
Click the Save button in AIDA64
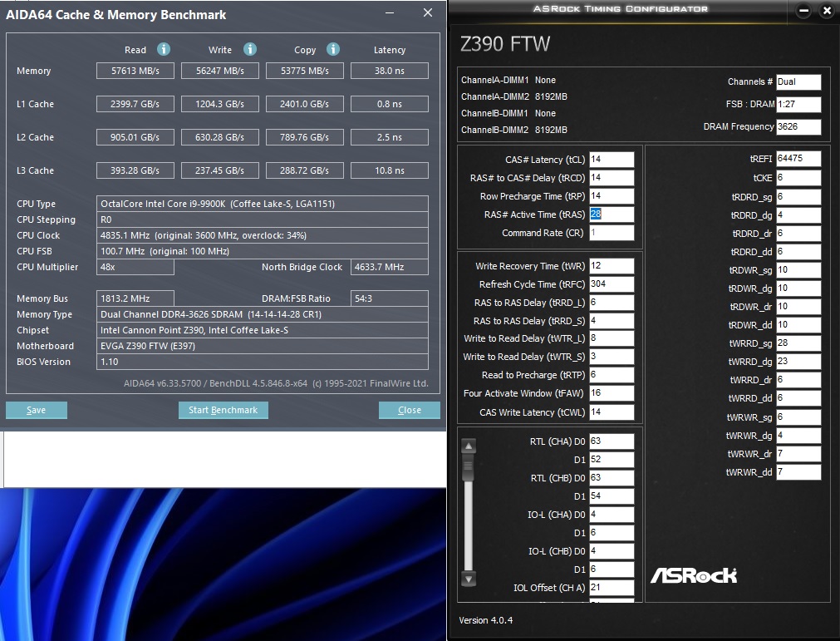37,410
